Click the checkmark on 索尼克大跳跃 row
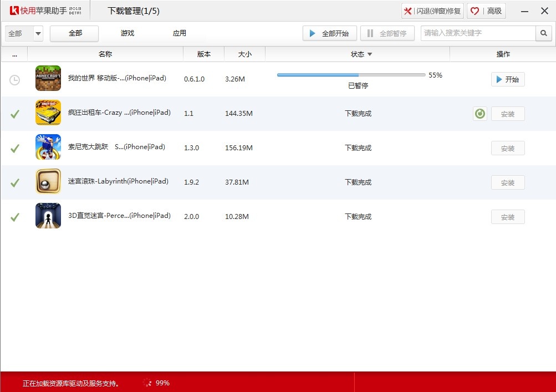 pyautogui.click(x=15, y=148)
